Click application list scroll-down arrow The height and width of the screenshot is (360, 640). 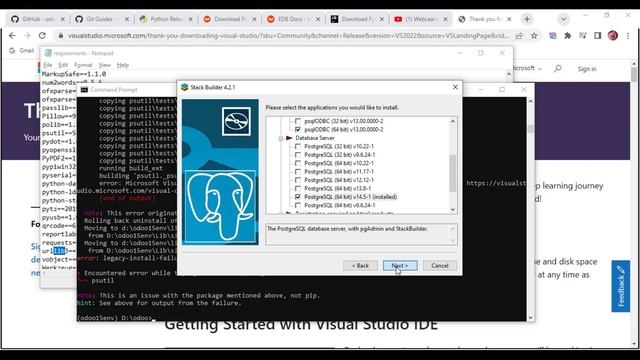point(453,209)
